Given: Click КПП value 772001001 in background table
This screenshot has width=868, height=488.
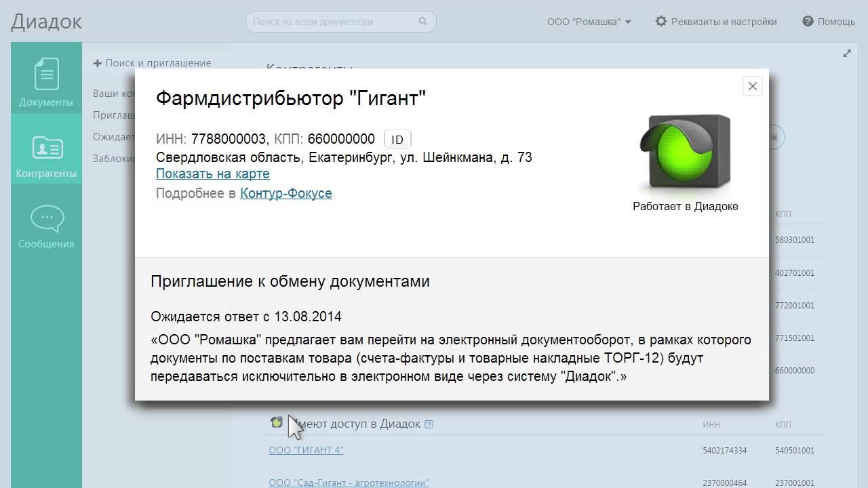Looking at the screenshot, I should [795, 306].
